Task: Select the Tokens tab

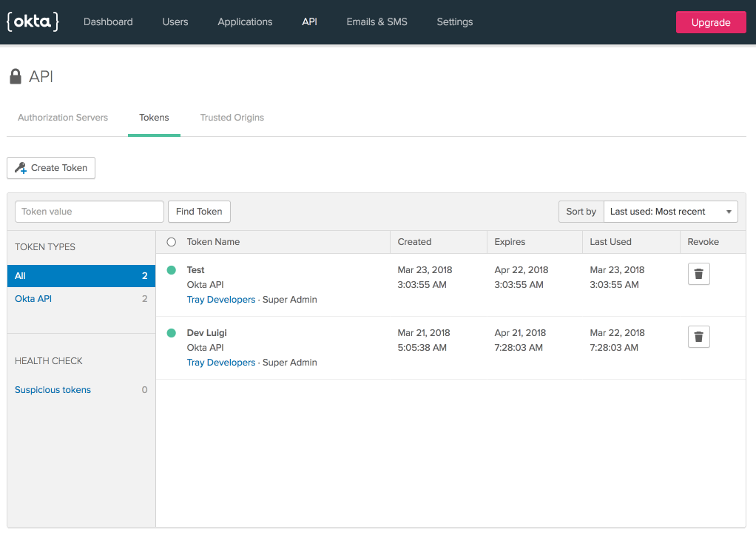Action: click(155, 118)
